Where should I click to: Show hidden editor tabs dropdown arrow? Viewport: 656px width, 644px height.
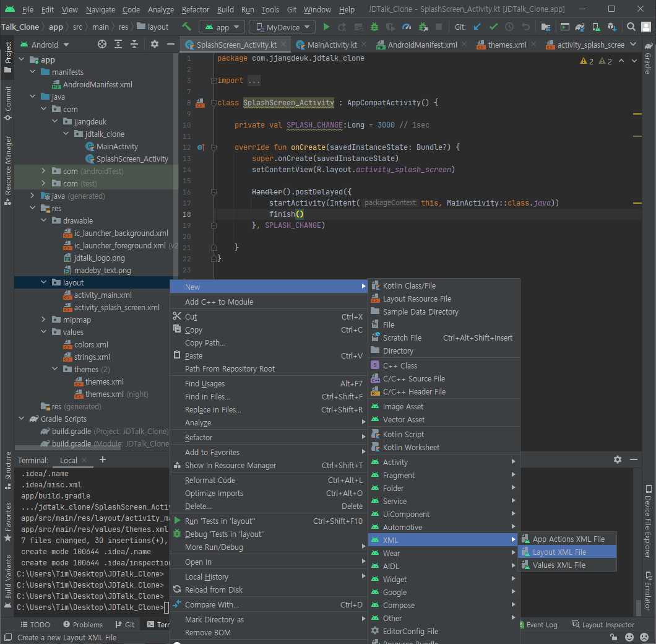coord(633,44)
